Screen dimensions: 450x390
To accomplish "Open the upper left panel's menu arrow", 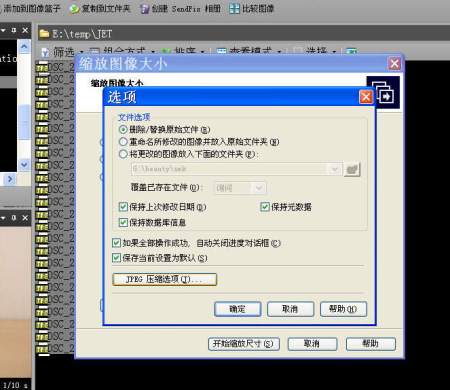I will [x=3, y=30].
